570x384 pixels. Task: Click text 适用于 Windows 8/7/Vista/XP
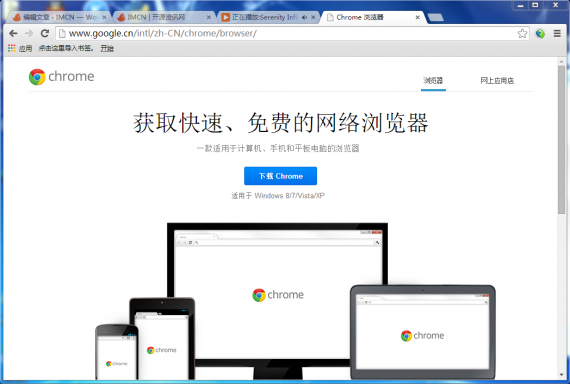pos(278,196)
